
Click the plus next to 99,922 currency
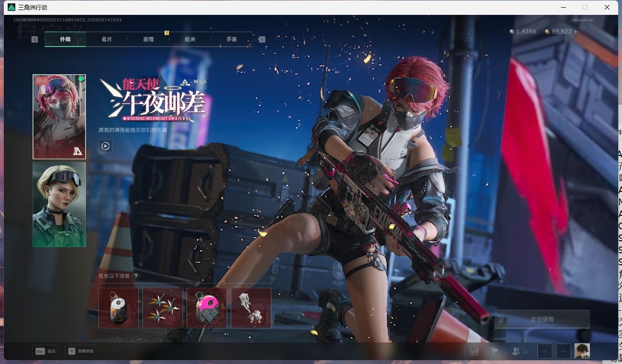point(576,32)
